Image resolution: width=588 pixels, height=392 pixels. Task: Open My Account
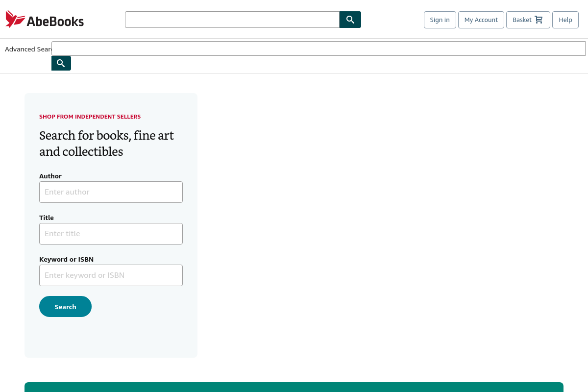pyautogui.click(x=481, y=20)
